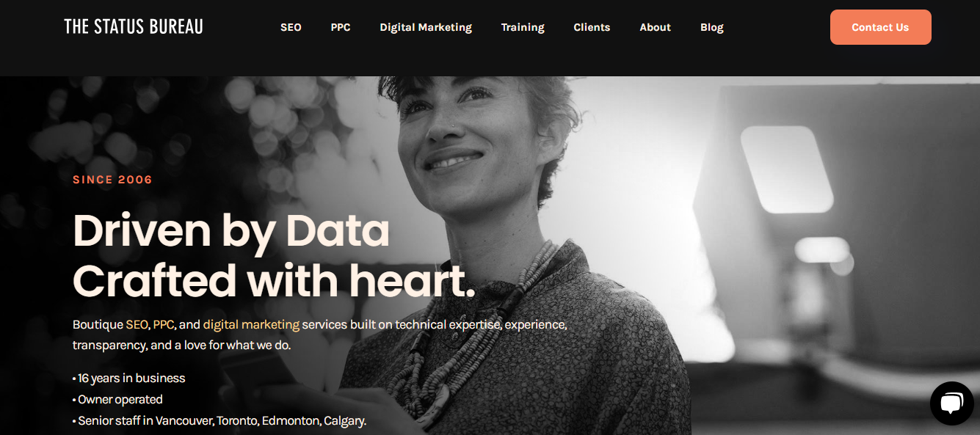The image size is (980, 435).
Task: Select the 16 years in business bullet
Action: (129, 379)
